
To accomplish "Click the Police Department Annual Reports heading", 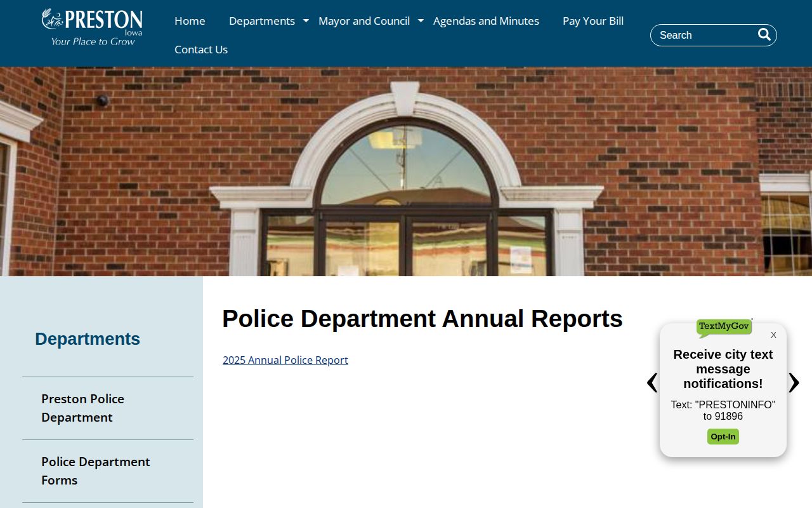I will pyautogui.click(x=422, y=319).
